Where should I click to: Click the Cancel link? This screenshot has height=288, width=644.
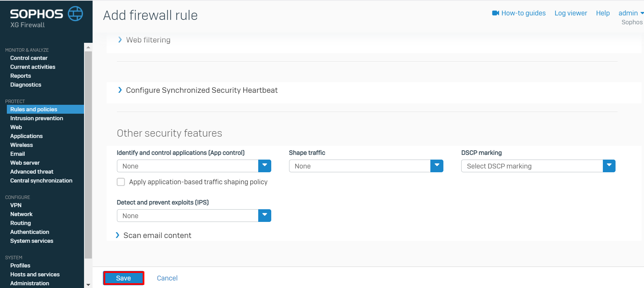[x=167, y=278]
